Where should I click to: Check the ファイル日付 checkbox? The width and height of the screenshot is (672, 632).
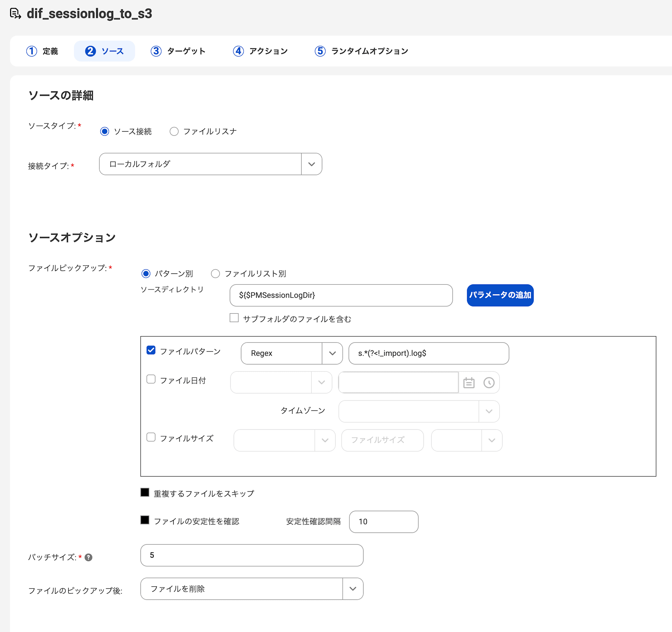151,379
